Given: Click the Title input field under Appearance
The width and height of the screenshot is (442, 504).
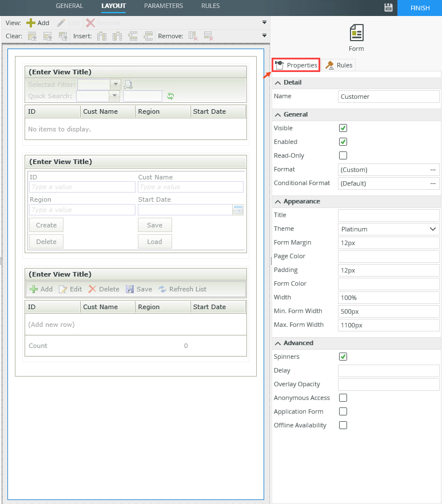Looking at the screenshot, I should tap(389, 215).
